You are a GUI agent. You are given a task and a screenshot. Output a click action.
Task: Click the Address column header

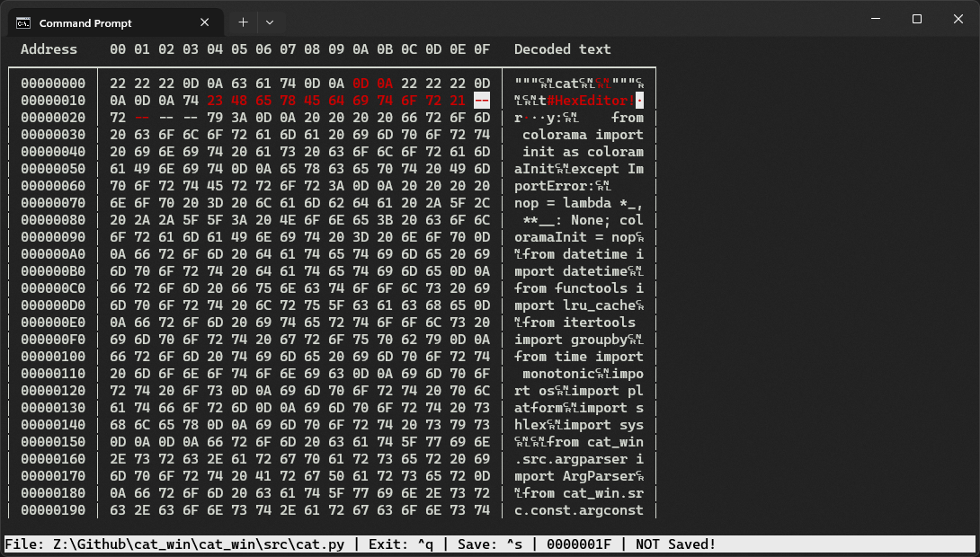tap(51, 49)
